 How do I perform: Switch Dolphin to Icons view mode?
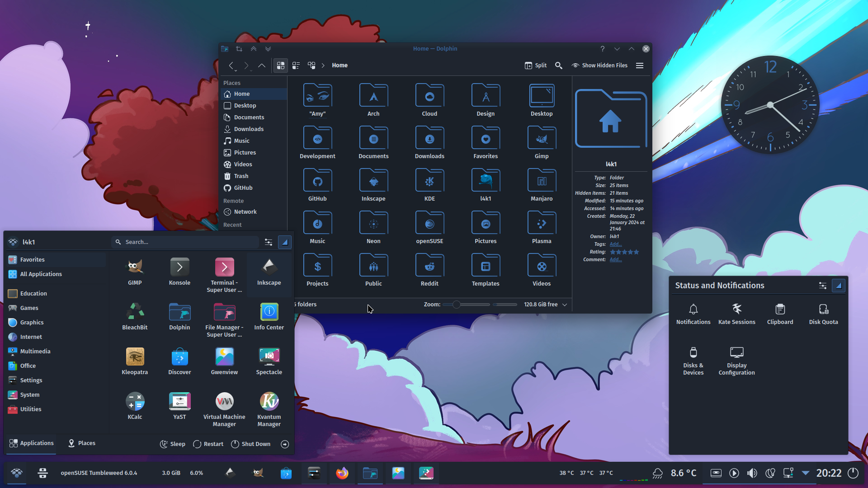click(281, 66)
